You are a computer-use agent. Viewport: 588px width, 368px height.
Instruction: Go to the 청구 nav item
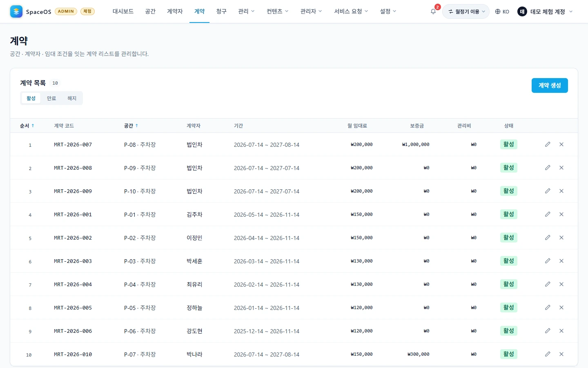tap(221, 11)
